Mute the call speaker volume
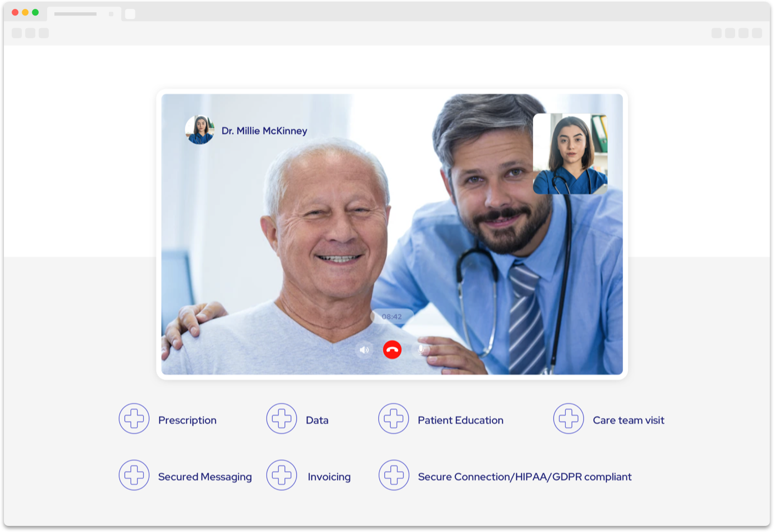 [364, 349]
